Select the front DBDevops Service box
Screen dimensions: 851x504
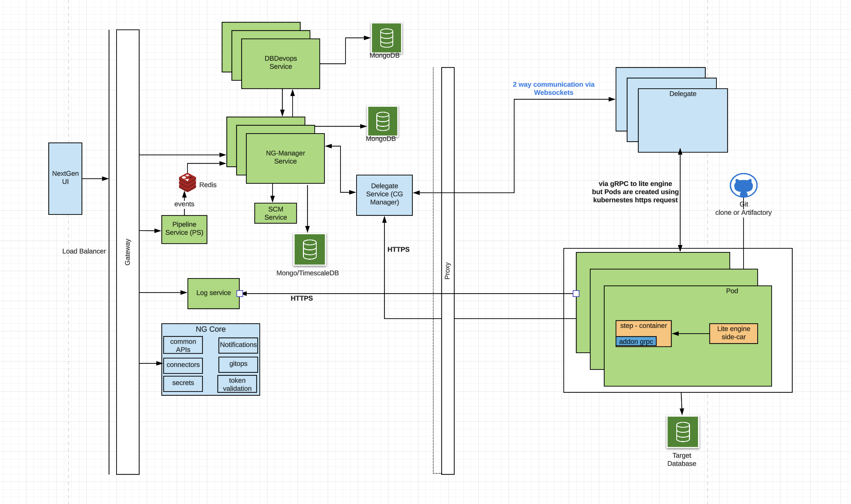[x=280, y=64]
